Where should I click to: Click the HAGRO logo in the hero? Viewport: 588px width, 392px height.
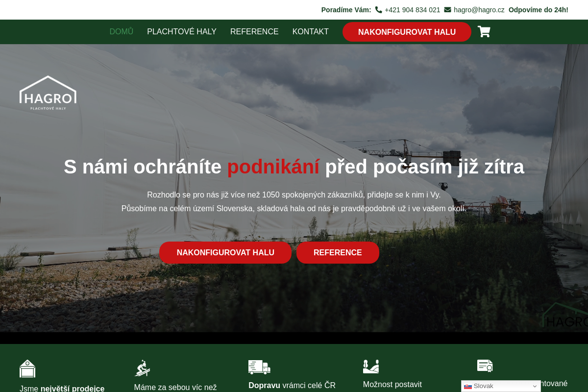point(48,93)
